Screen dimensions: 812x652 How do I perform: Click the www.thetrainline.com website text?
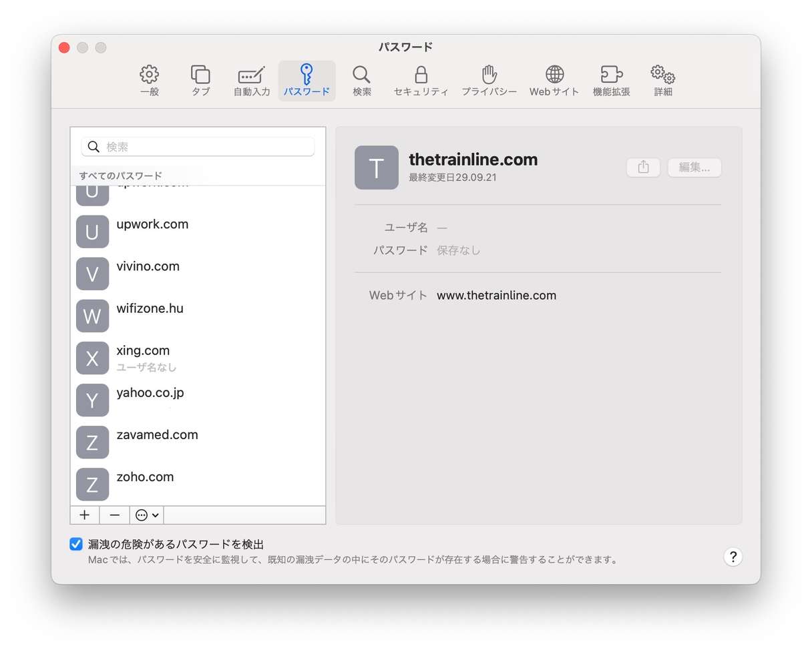point(496,296)
